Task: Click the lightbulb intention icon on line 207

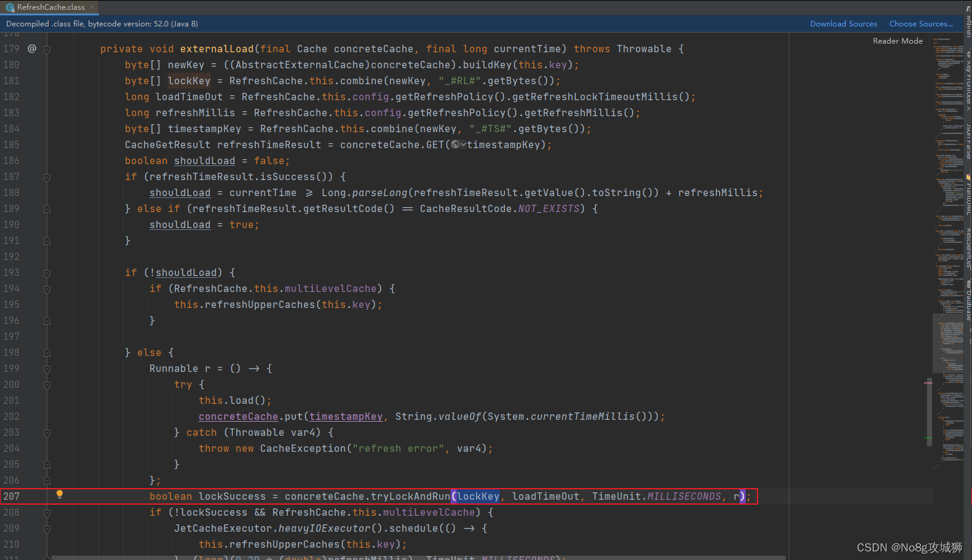Action: point(60,494)
